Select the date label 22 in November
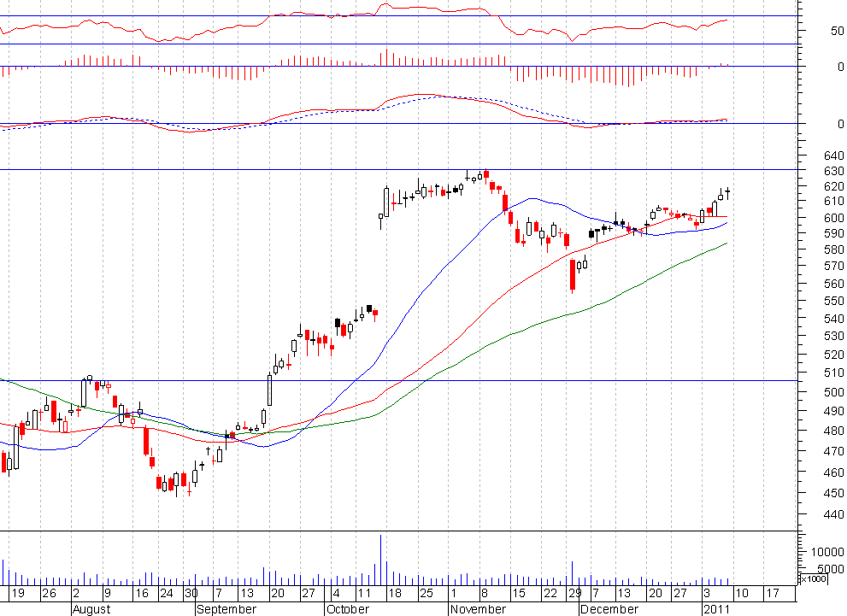This screenshot has height=616, width=847. (x=550, y=593)
